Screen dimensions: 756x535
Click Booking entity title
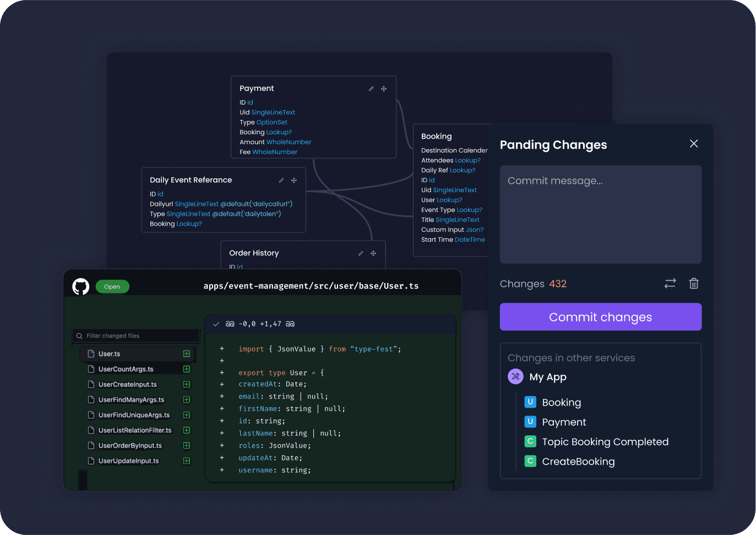click(x=437, y=137)
